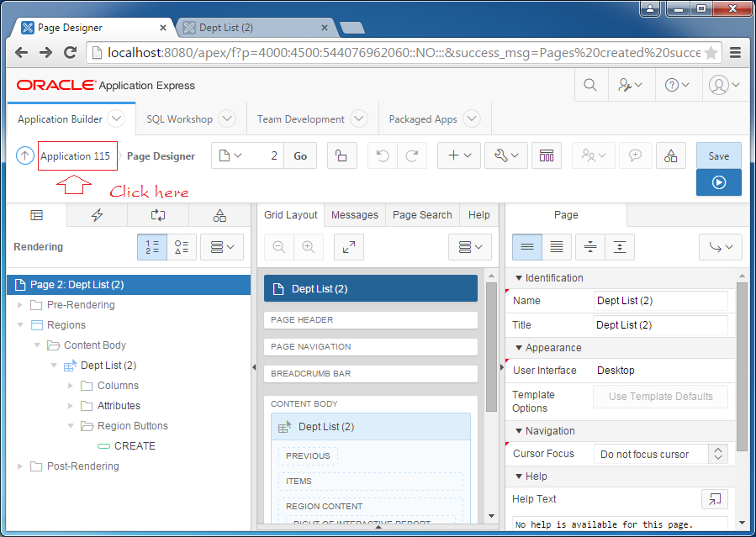Click the search magnifier icon in header
Viewport: 756px width, 537px height.
590,85
